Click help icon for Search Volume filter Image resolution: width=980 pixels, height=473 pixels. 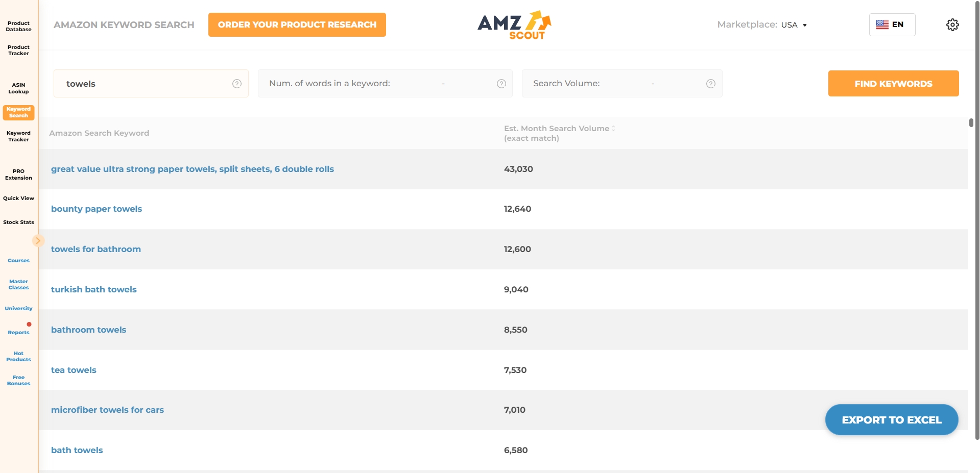[711, 84]
